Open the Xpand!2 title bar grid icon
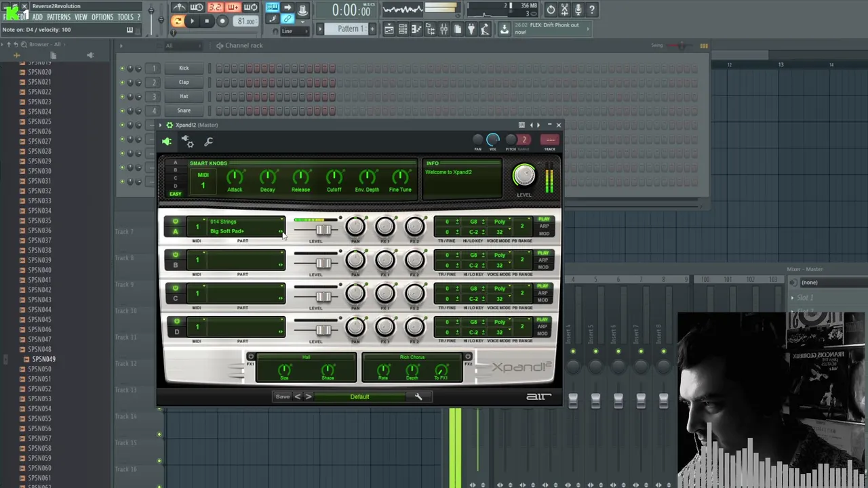This screenshot has height=488, width=868. tap(521, 125)
